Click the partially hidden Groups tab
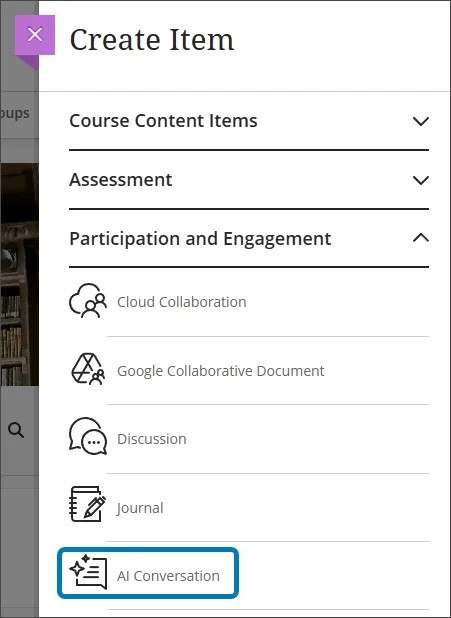Screen dimensions: 451x618 (x=15, y=114)
